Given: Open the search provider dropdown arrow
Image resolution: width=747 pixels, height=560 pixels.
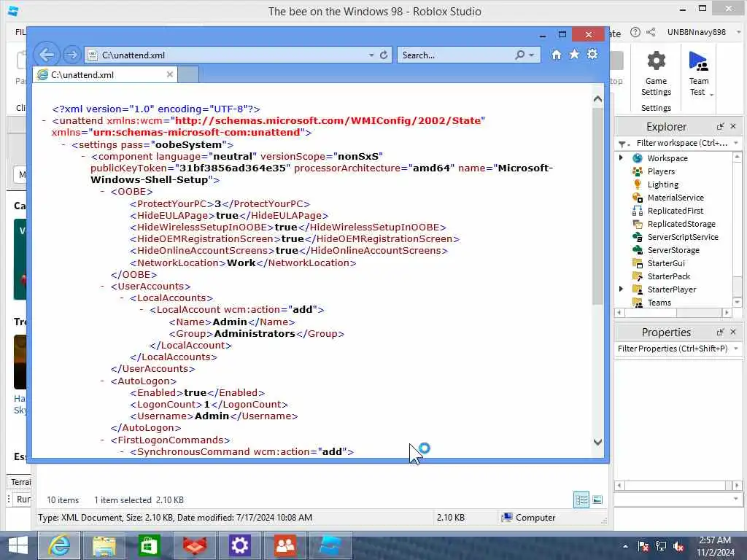Looking at the screenshot, I should 531,55.
